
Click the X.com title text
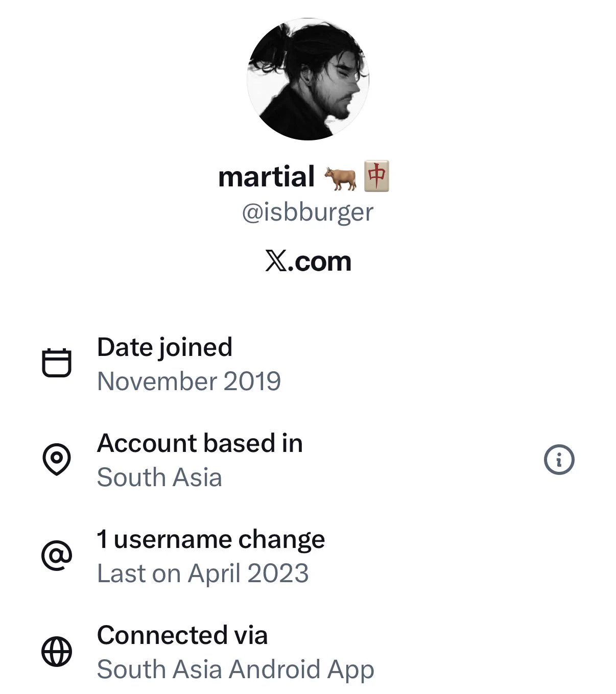(308, 261)
